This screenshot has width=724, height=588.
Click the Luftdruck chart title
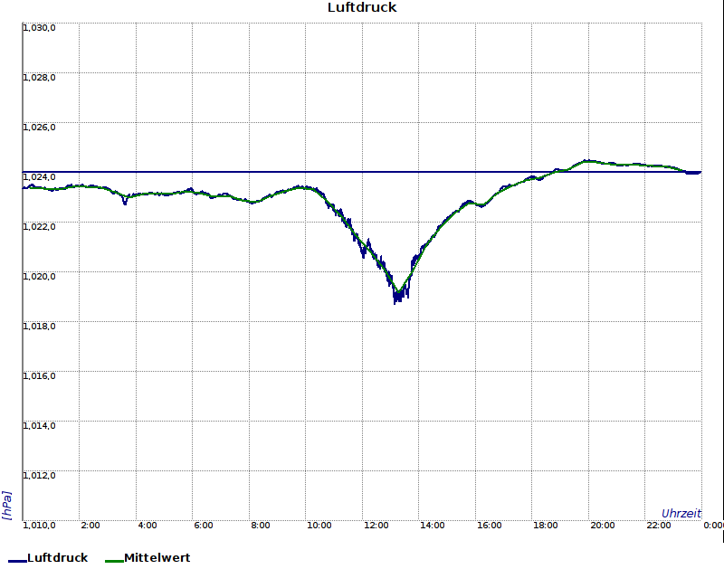pyautogui.click(x=362, y=7)
